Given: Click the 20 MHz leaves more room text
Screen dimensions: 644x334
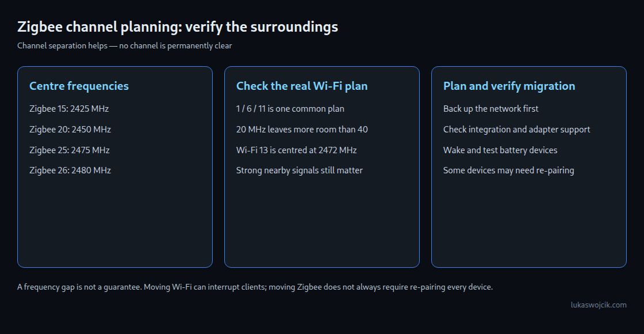Looking at the screenshot, I should point(302,129).
